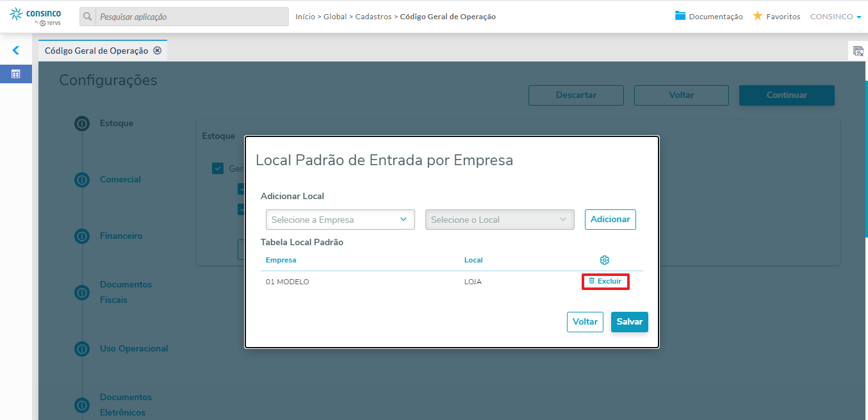Click the 01 MODELO table cell
This screenshot has width=868, height=420.
point(287,282)
